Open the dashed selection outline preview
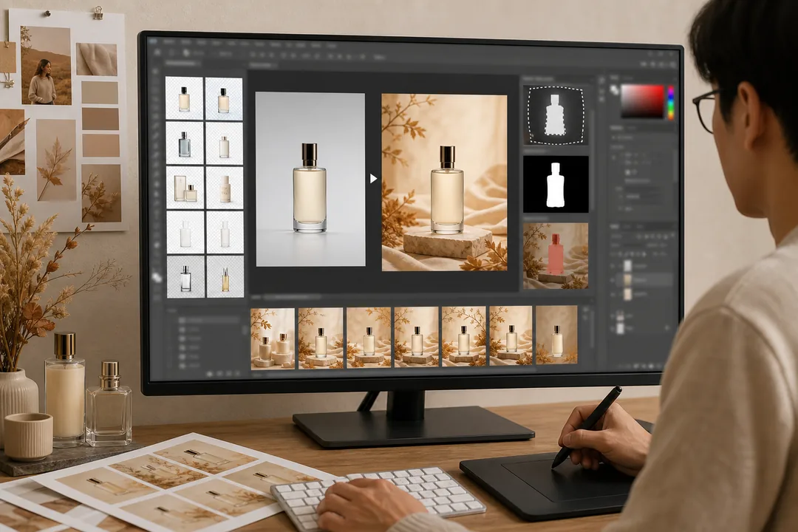 556,115
